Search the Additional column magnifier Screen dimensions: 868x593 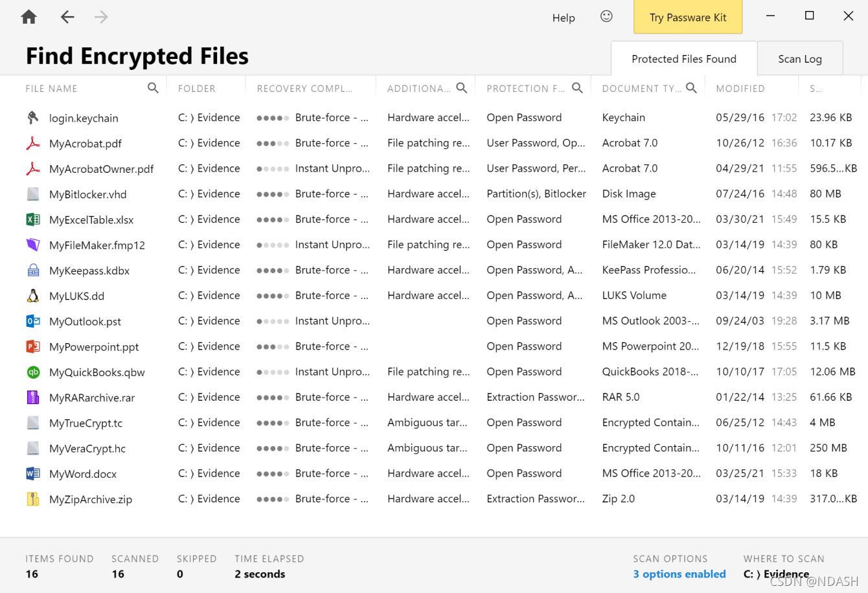pos(461,87)
